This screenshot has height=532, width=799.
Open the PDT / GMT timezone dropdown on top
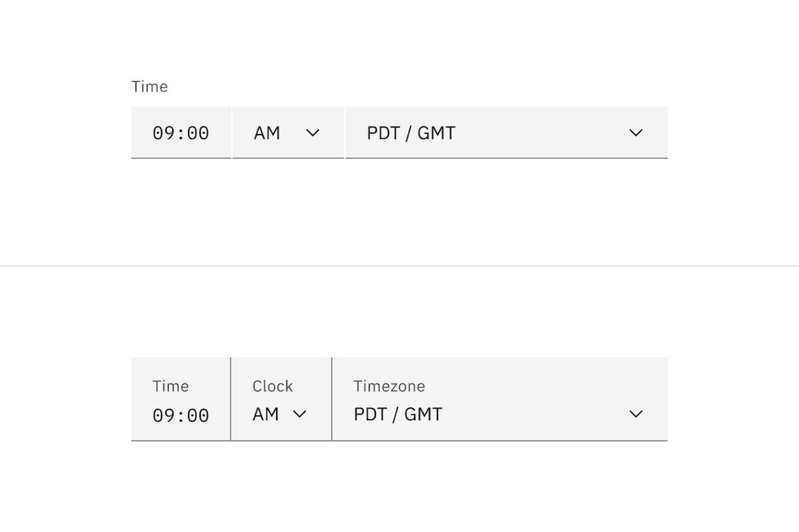click(x=506, y=132)
